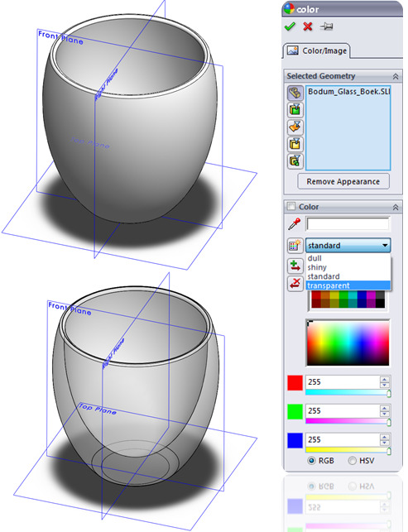Select Bodum_Glass_Boek entry in geometry list
Screen dimensions: 408x532
[x=348, y=92]
